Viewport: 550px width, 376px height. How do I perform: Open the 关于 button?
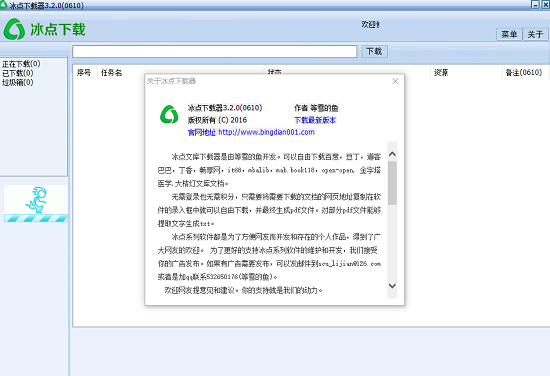tap(535, 34)
